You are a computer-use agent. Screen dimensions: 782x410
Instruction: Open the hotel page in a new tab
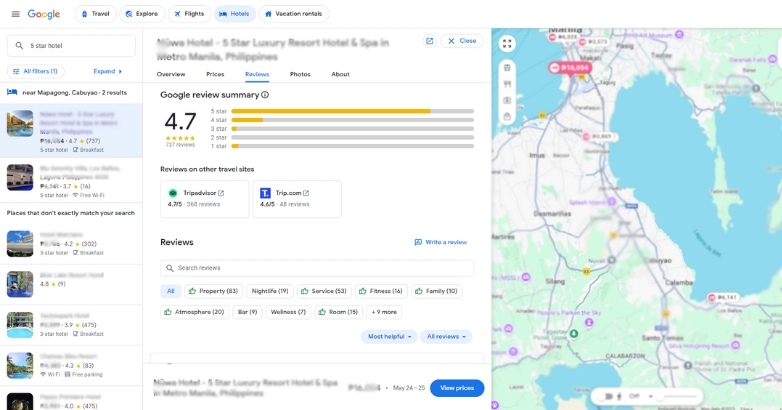pos(429,41)
